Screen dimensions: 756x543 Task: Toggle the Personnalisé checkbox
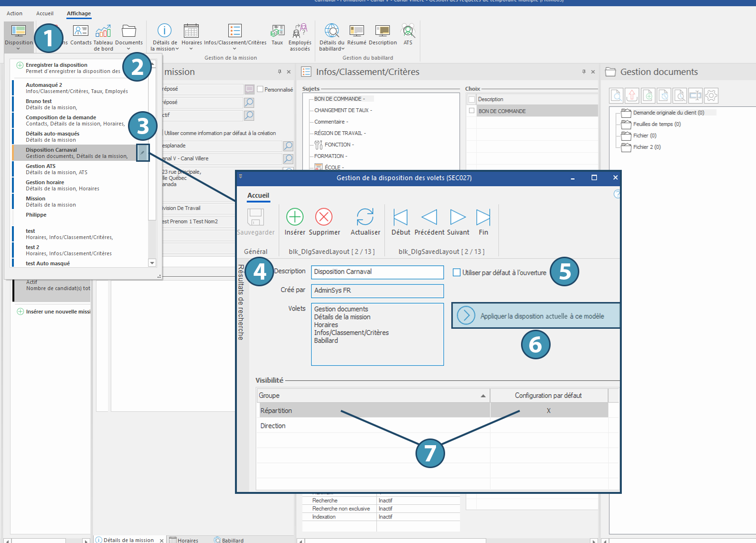click(x=260, y=89)
